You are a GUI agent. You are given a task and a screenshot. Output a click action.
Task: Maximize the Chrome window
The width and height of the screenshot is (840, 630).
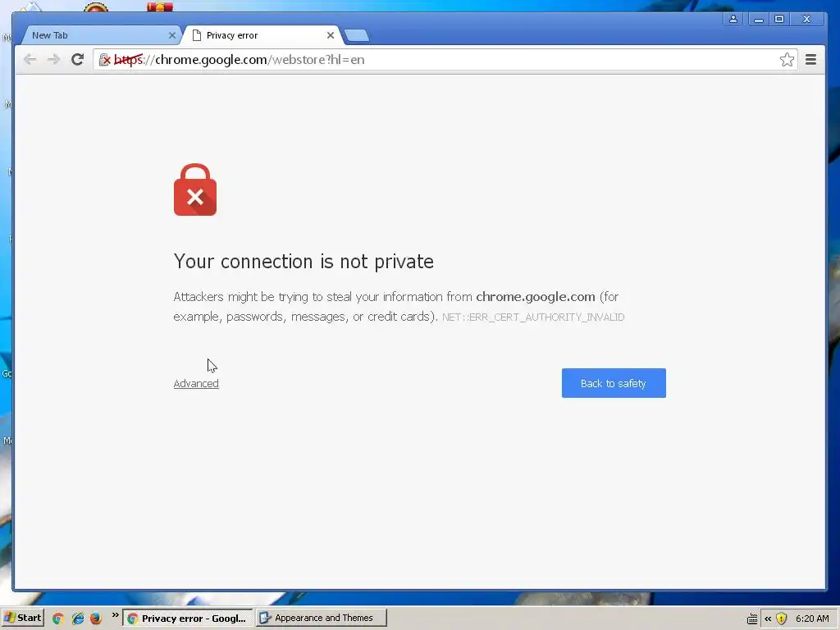779,20
